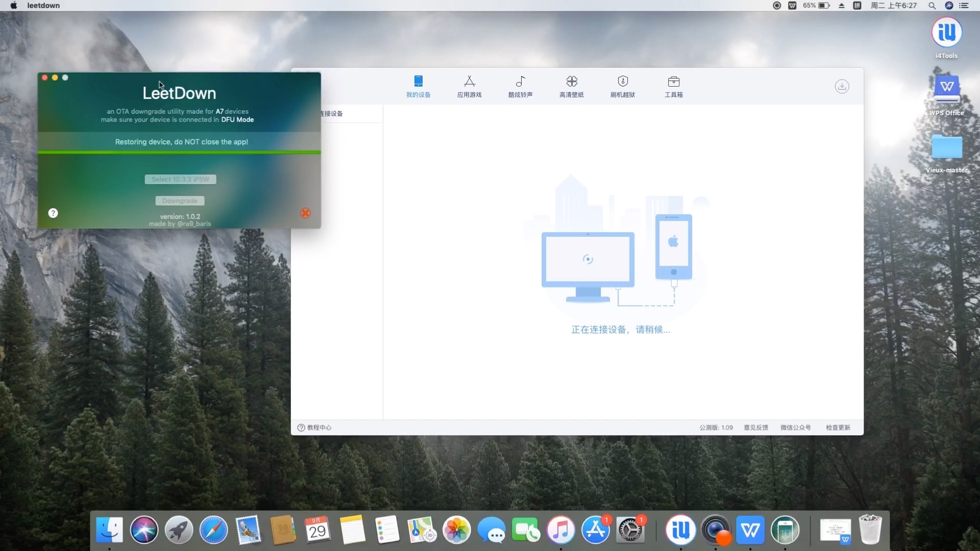This screenshot has height=551, width=980.
Task: Open App Store from the dock
Action: pyautogui.click(x=595, y=530)
